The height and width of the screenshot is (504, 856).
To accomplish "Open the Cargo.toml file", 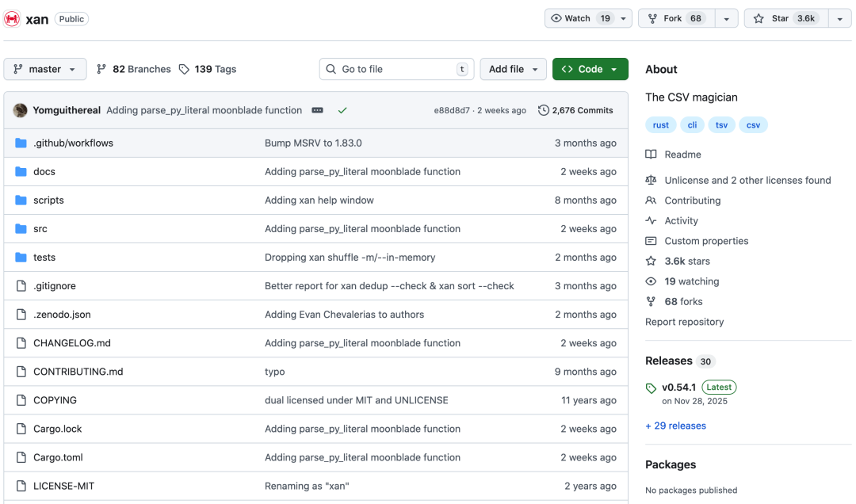I will pos(58,457).
